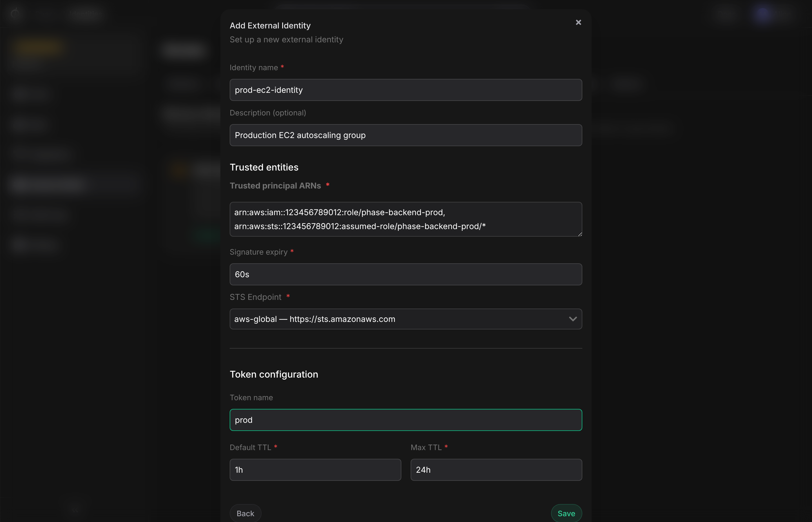
Task: Edit the Description field with Production EC2 text
Action: pos(406,135)
